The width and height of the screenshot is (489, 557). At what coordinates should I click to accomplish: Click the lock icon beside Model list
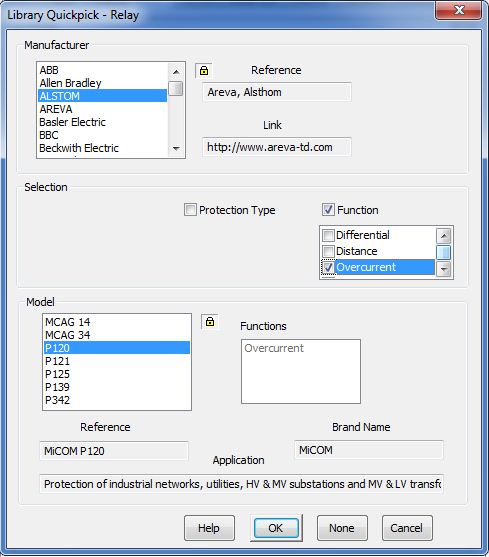(210, 322)
